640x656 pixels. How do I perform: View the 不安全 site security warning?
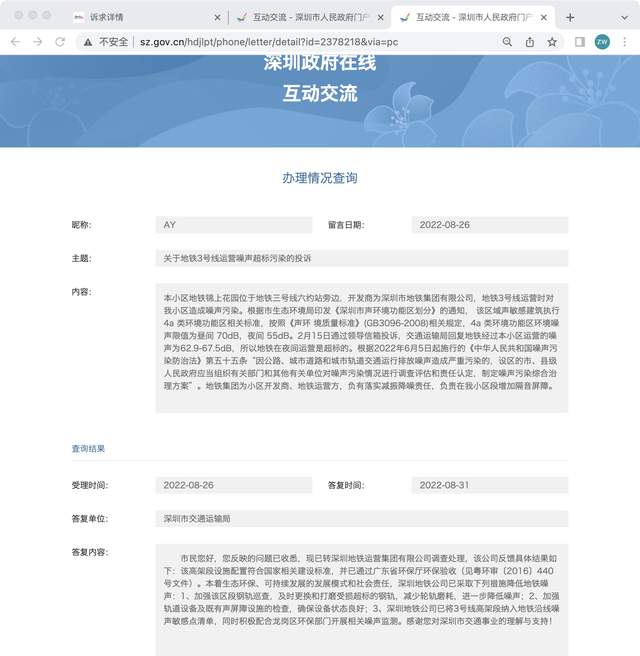106,42
